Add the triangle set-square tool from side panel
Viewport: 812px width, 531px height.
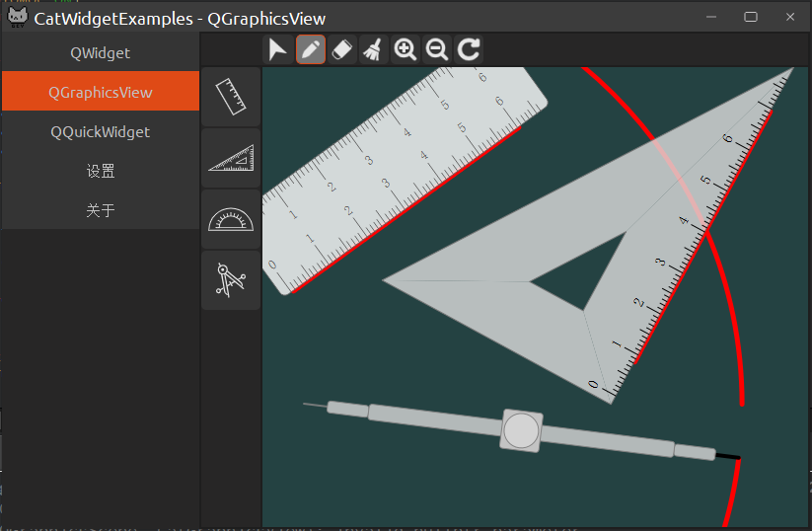(x=231, y=158)
